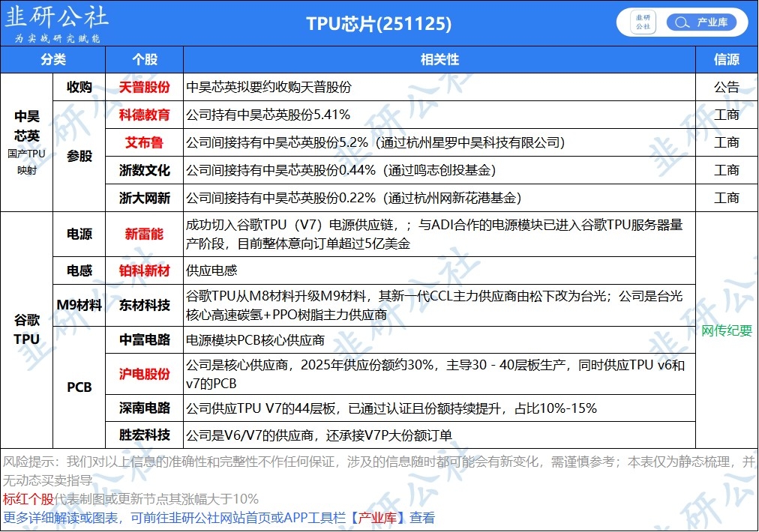
Task: Click the red 标红个股 legend text
Action: point(28,498)
